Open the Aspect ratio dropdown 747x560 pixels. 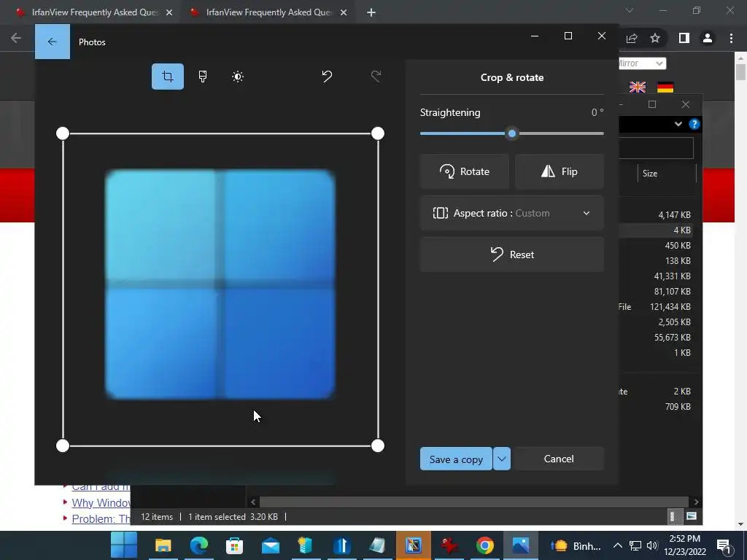[512, 213]
